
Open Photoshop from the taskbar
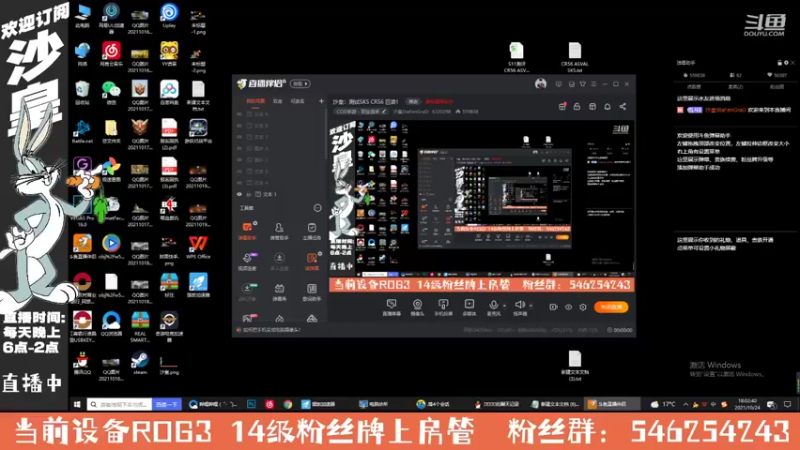point(252,404)
